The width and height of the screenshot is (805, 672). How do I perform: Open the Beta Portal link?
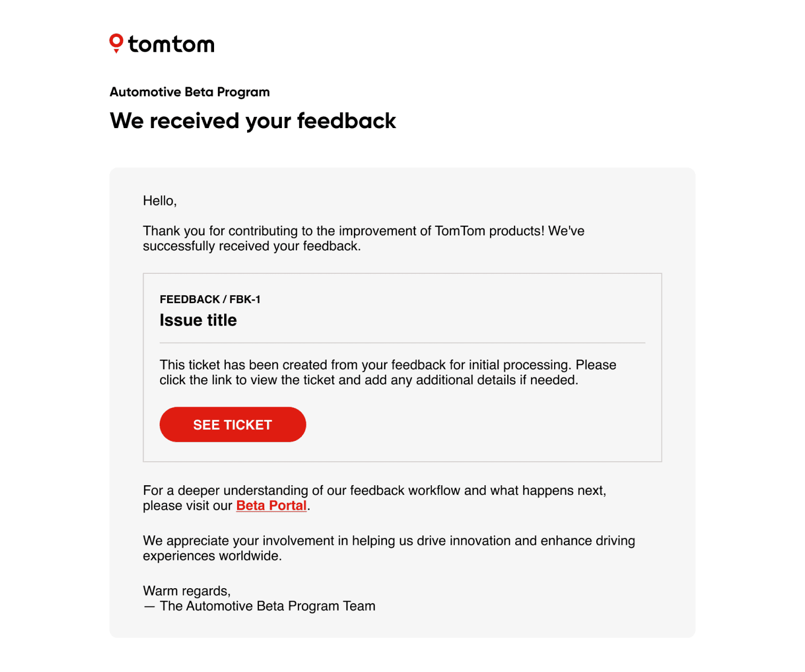point(271,505)
